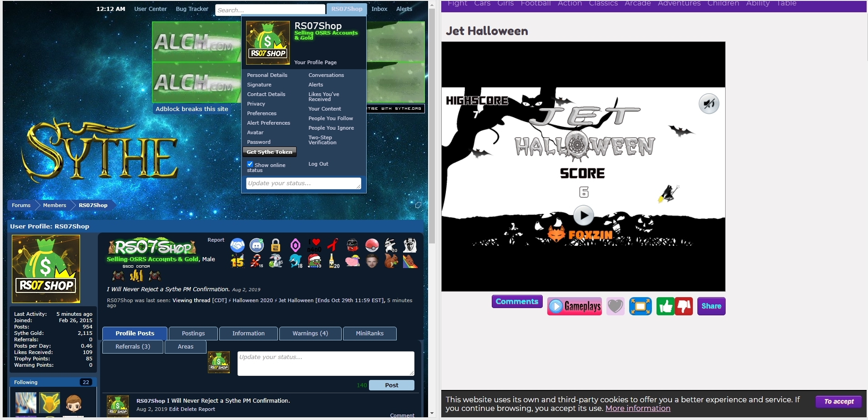Screen dimensions: 868x420
Task: Choose People You Follow menu entry
Action: [x=331, y=118]
